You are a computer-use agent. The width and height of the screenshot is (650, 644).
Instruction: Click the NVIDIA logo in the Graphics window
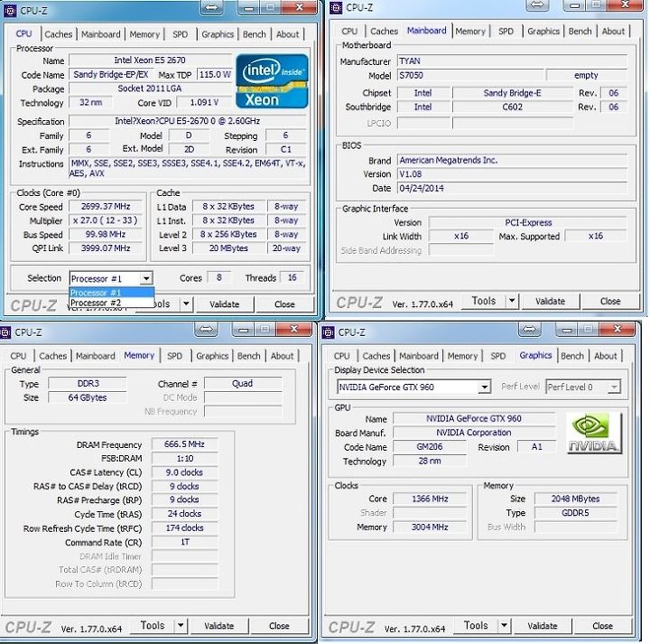(x=594, y=433)
